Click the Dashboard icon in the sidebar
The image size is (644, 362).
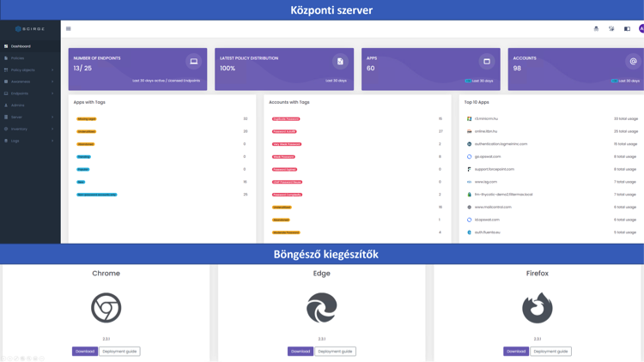(6, 46)
